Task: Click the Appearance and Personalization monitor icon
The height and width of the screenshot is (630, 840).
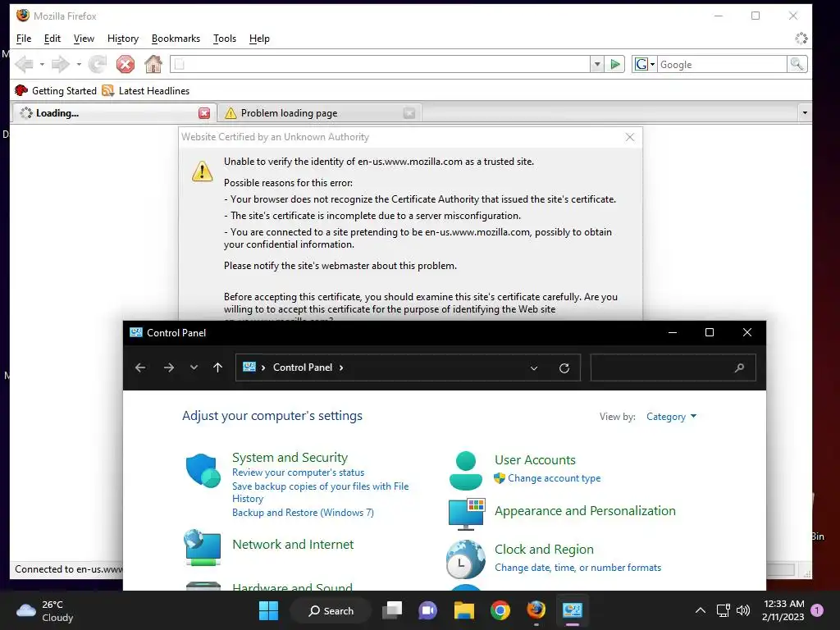Action: point(467,514)
